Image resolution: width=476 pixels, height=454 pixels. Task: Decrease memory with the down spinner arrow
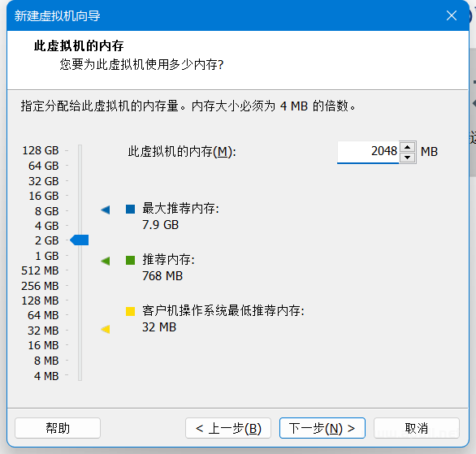[408, 158]
